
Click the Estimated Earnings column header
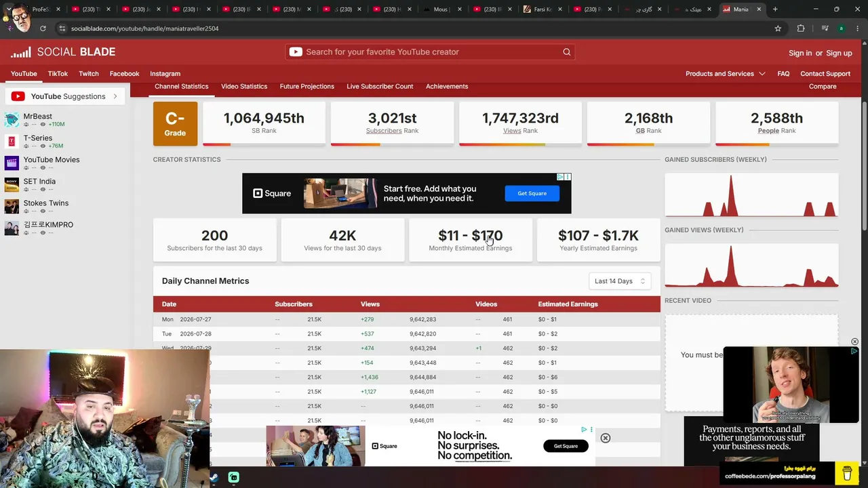click(x=568, y=304)
